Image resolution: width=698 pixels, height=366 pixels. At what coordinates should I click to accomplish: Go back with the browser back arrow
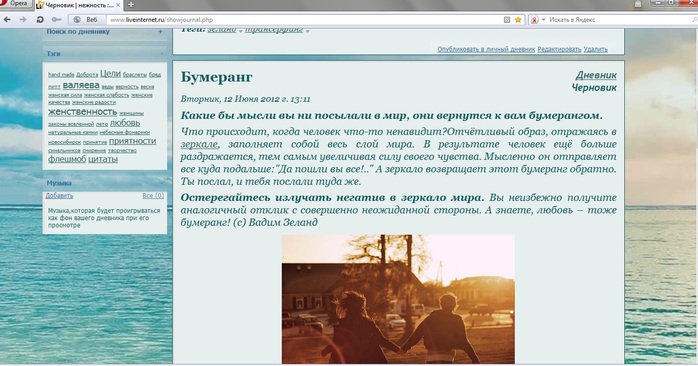[x=7, y=20]
